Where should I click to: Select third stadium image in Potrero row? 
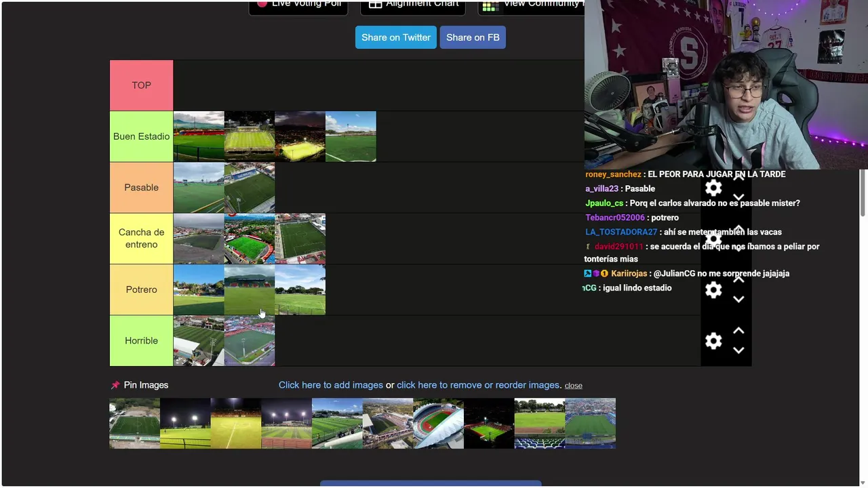click(x=300, y=290)
